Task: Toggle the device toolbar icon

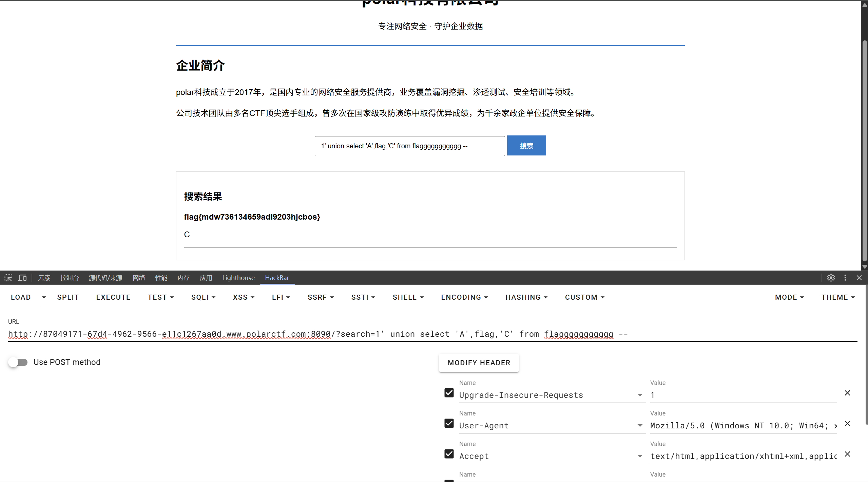Action: tap(22, 278)
